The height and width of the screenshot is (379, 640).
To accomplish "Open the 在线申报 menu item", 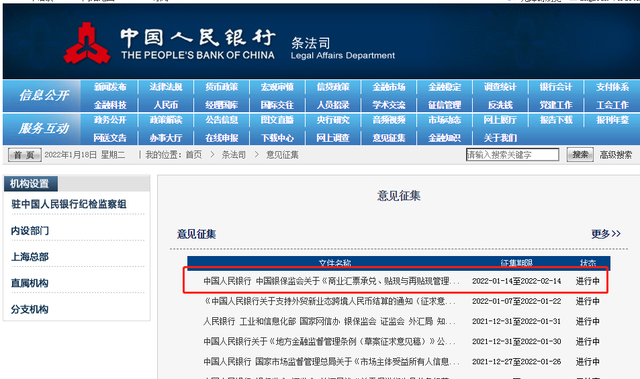I will (222, 138).
